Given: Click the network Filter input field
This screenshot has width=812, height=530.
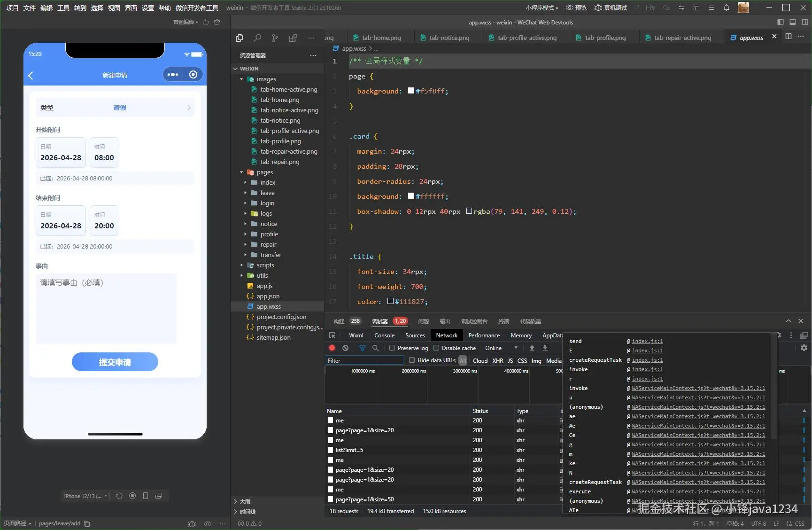Looking at the screenshot, I should (364, 361).
